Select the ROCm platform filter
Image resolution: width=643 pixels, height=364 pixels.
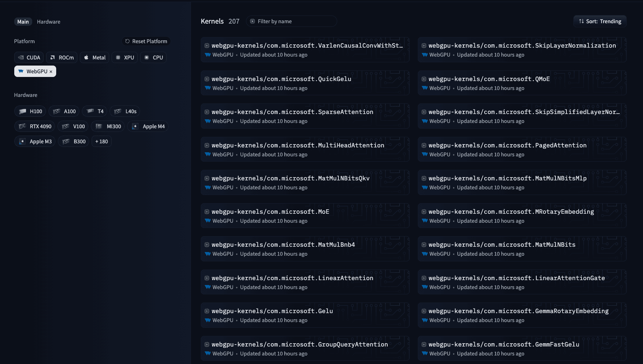pyautogui.click(x=62, y=57)
